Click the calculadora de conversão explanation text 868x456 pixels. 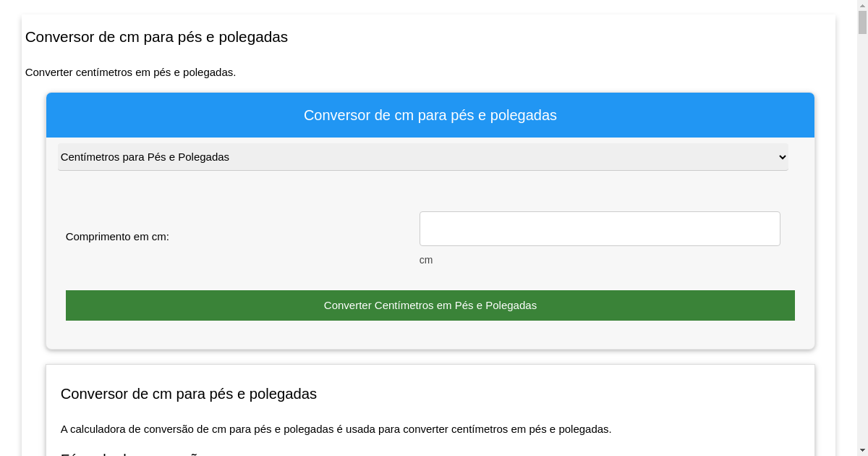pyautogui.click(x=335, y=428)
